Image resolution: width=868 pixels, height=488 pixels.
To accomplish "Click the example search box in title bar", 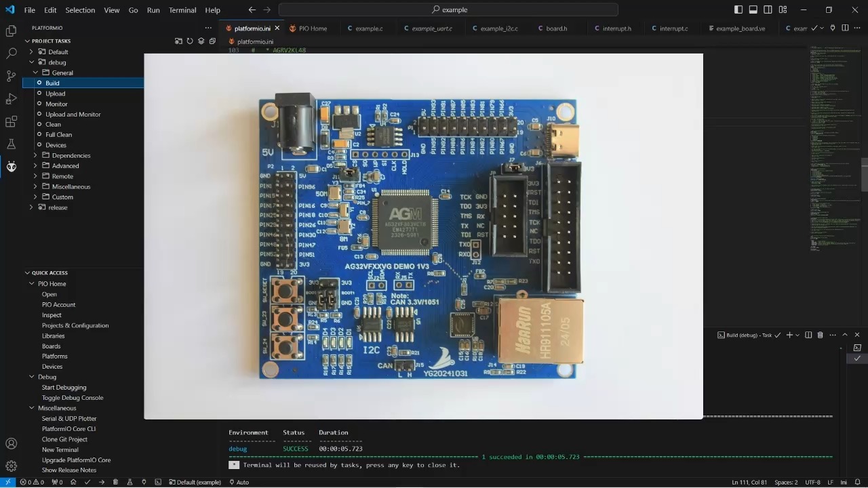I will coord(448,9).
